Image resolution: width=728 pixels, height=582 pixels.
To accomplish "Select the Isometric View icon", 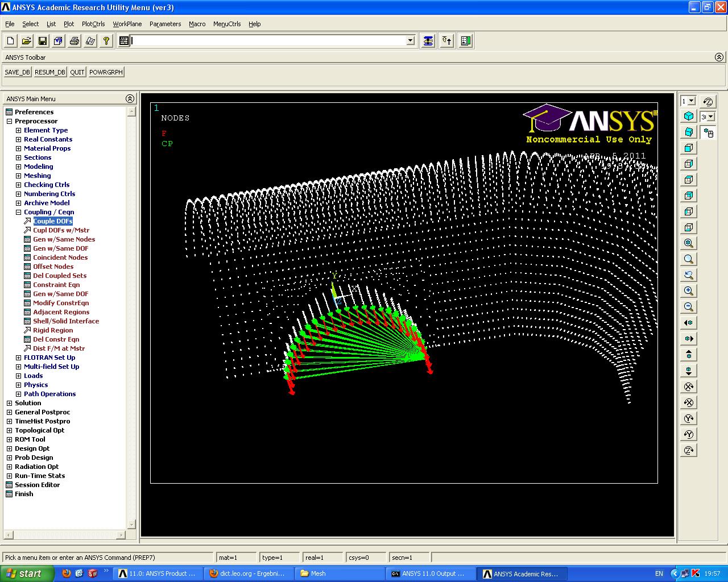I will pyautogui.click(x=689, y=115).
